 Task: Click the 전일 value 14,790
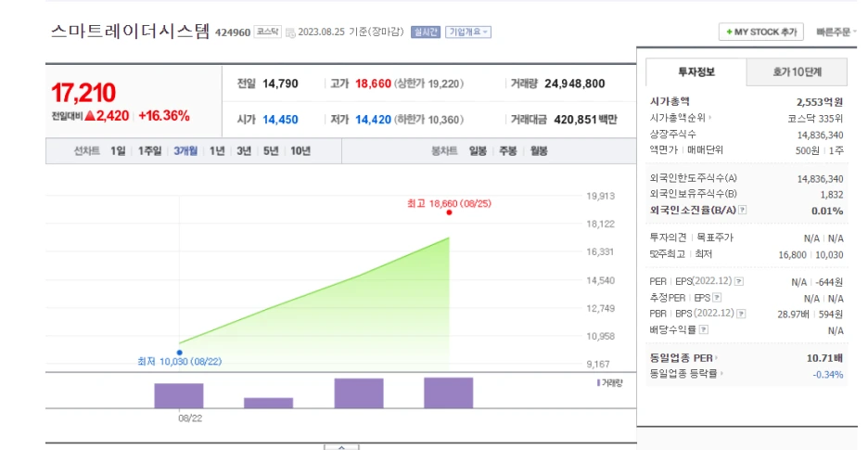point(280,84)
